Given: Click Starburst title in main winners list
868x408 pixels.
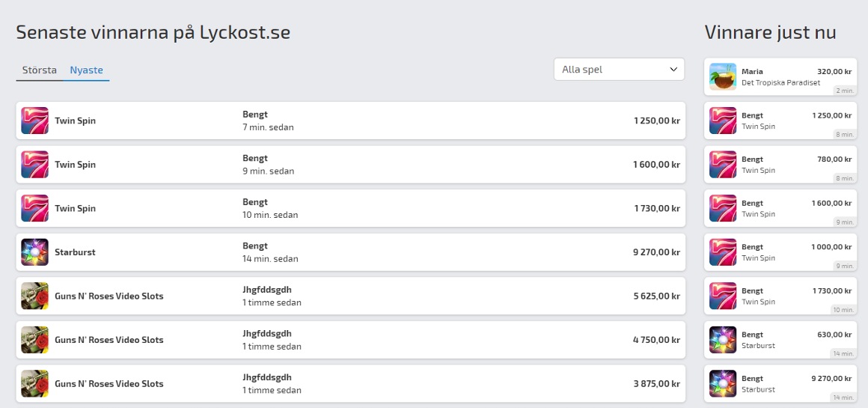Looking at the screenshot, I should click(75, 252).
